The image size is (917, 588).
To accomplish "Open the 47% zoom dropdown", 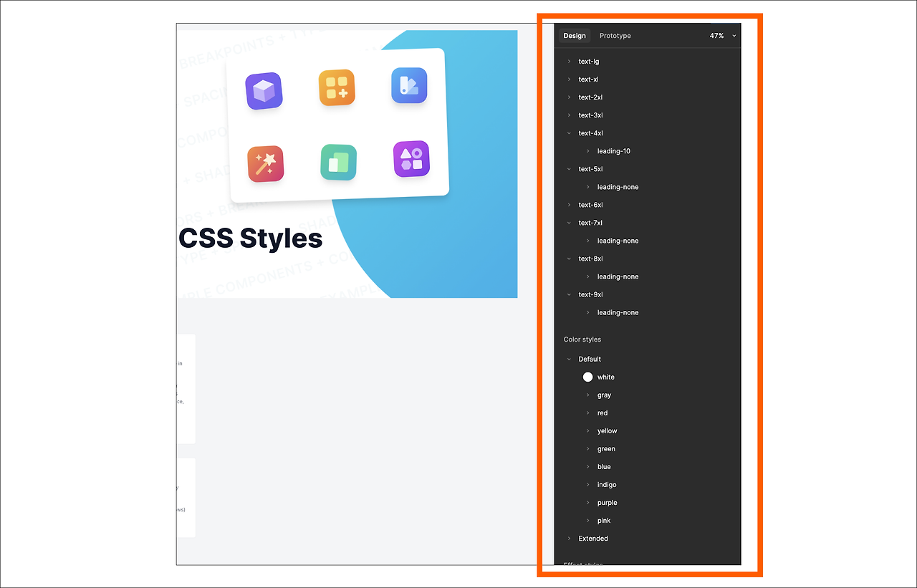I will pos(721,35).
